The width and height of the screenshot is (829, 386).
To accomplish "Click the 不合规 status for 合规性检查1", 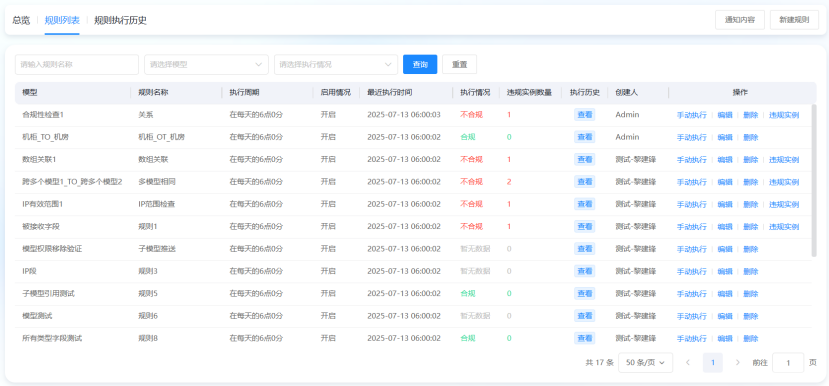I will [x=471, y=115].
